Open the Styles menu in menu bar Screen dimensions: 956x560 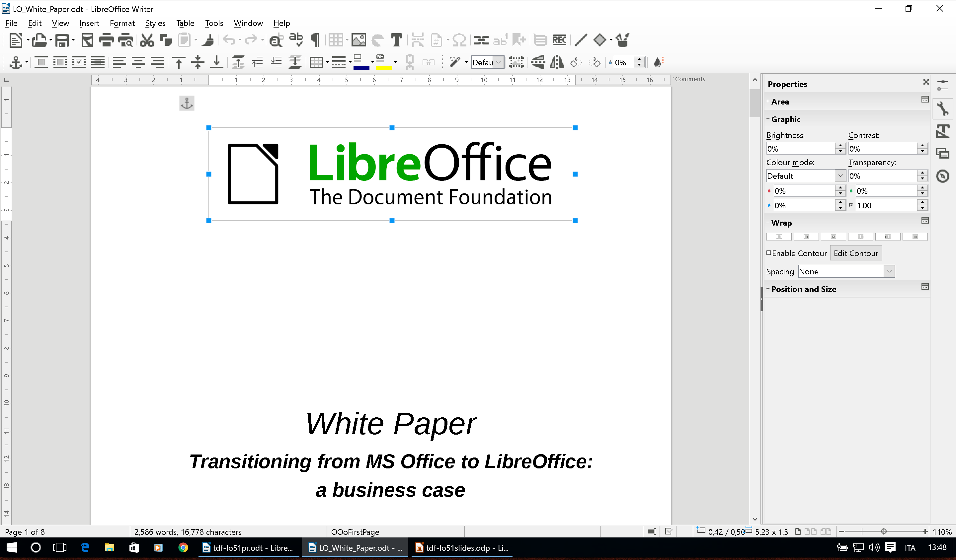(x=155, y=23)
